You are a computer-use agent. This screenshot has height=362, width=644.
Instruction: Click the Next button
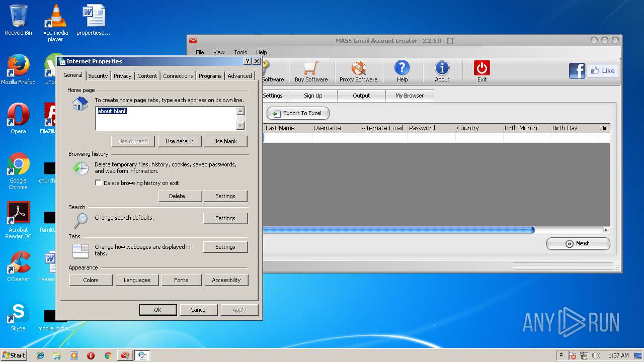[x=578, y=243]
